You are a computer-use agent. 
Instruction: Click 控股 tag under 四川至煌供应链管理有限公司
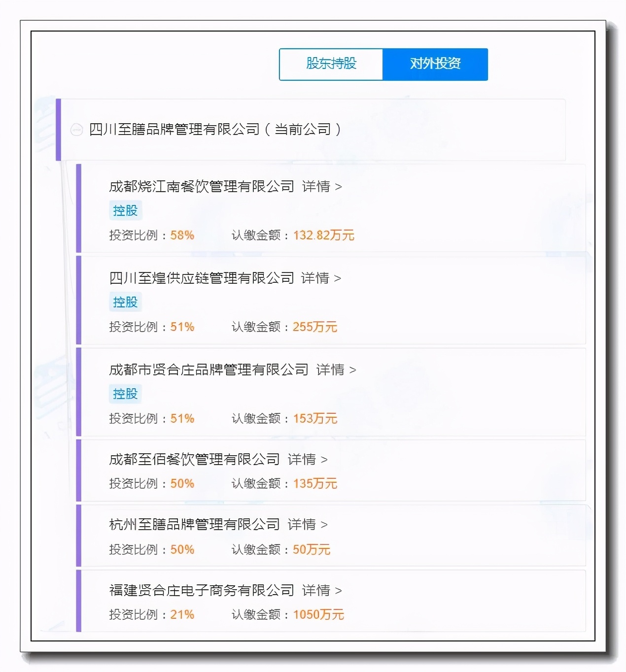tap(125, 302)
